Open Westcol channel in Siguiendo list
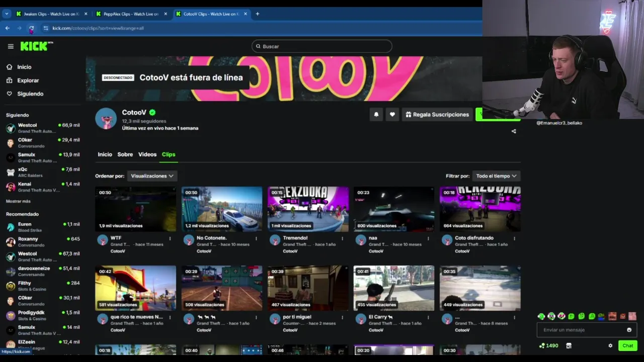The image size is (644, 362). click(43, 128)
